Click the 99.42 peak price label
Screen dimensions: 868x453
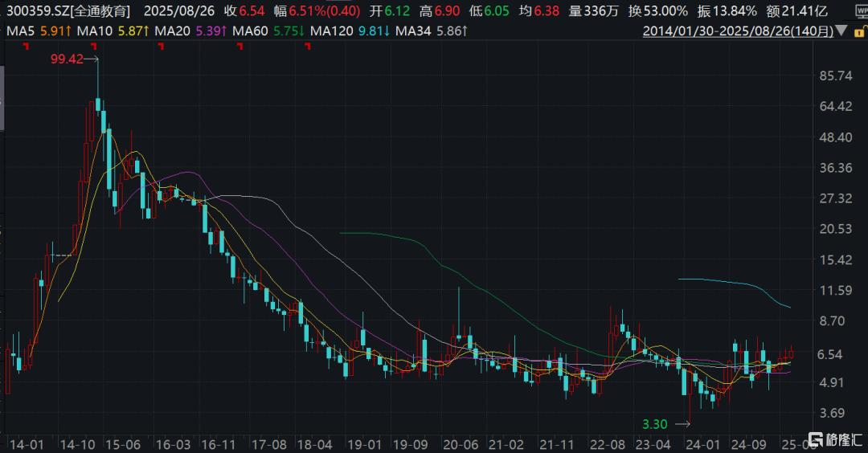coord(67,59)
